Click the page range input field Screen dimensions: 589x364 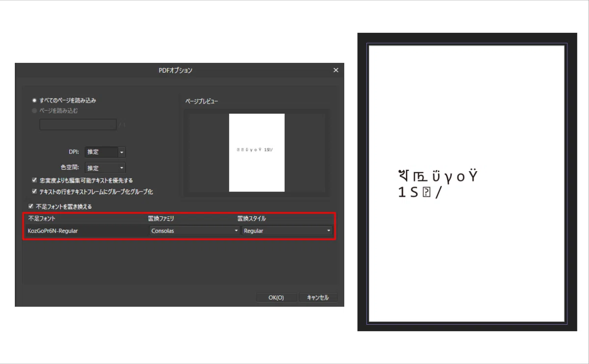(78, 125)
